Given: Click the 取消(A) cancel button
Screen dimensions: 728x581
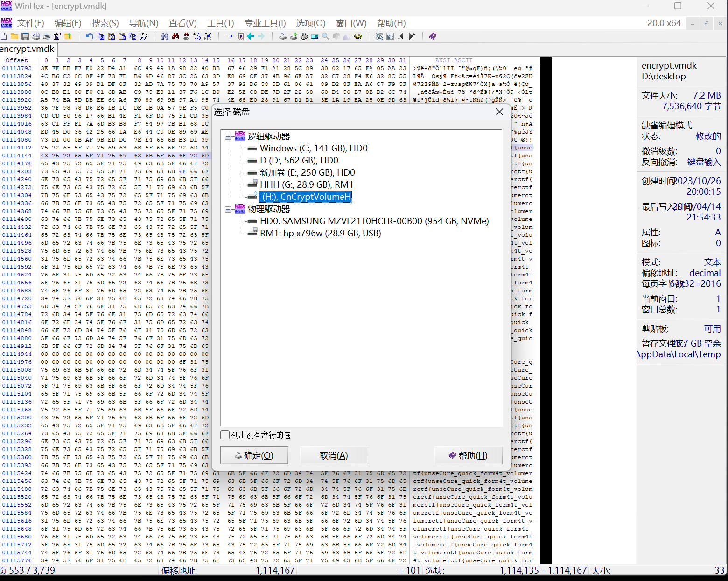Looking at the screenshot, I should click(334, 455).
